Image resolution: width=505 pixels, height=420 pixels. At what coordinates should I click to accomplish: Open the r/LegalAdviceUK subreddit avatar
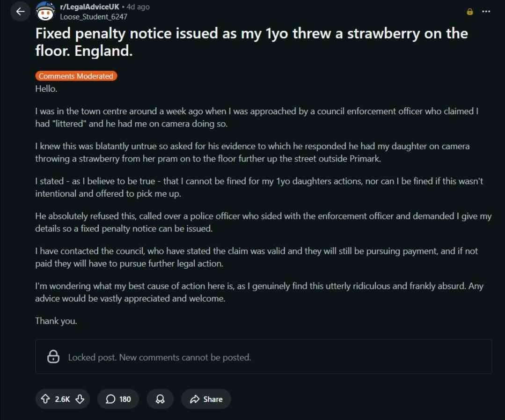pos(45,12)
